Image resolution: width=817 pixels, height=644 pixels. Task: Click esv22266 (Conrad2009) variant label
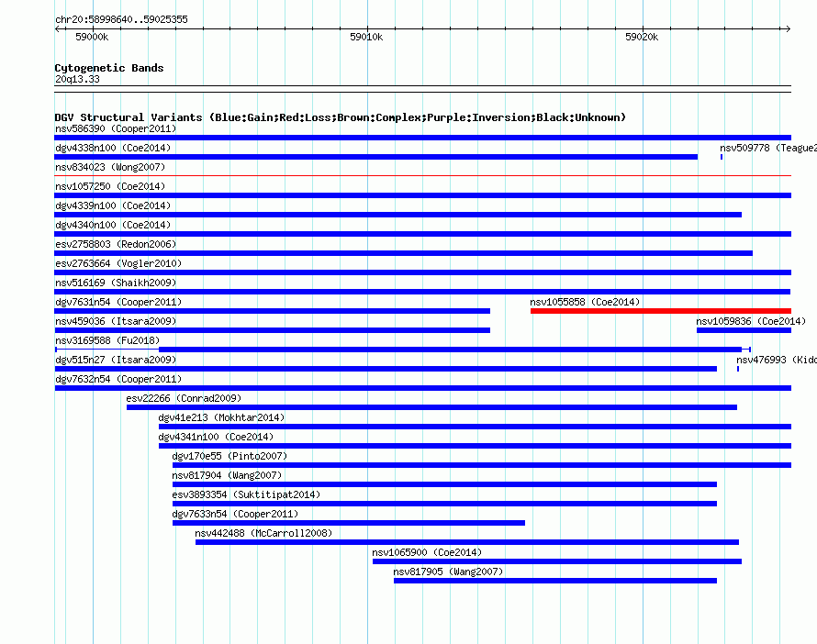pyautogui.click(x=184, y=398)
